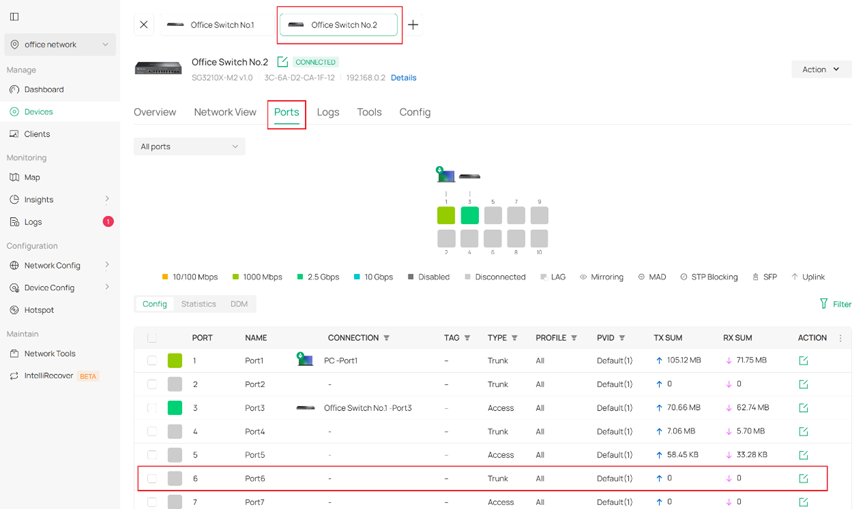Screen dimensions: 865x509
Task: Click the red Logs notification badge
Action: (108, 222)
